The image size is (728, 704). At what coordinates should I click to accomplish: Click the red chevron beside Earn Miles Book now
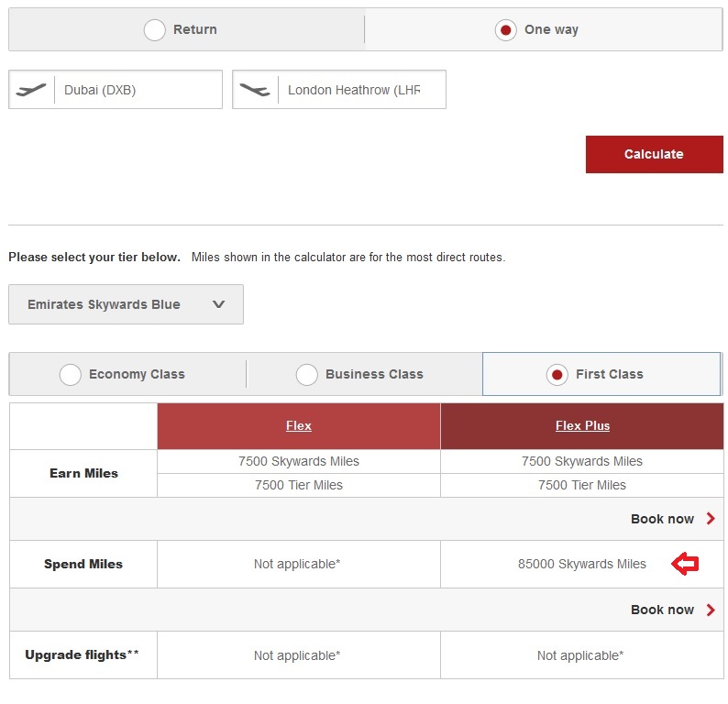(711, 519)
